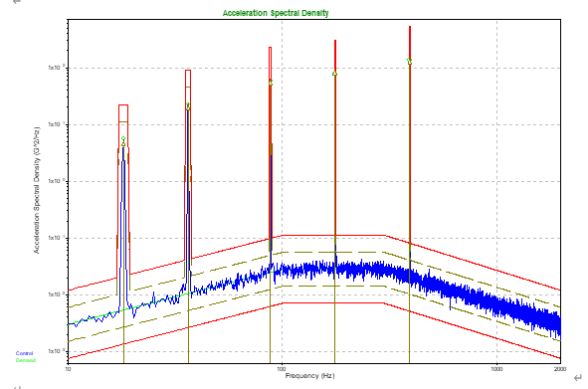Click the triangle marker on fourth peak
This screenshot has height=389, width=588.
(335, 74)
